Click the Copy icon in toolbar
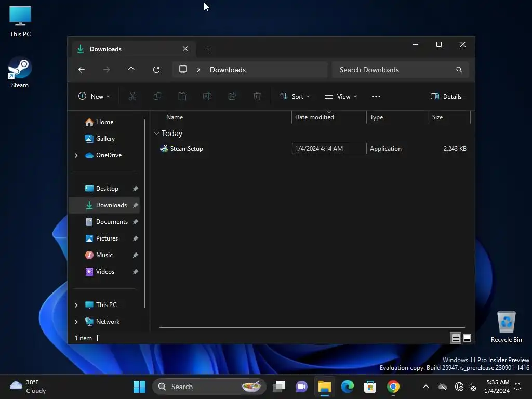The width and height of the screenshot is (532, 399). click(157, 96)
